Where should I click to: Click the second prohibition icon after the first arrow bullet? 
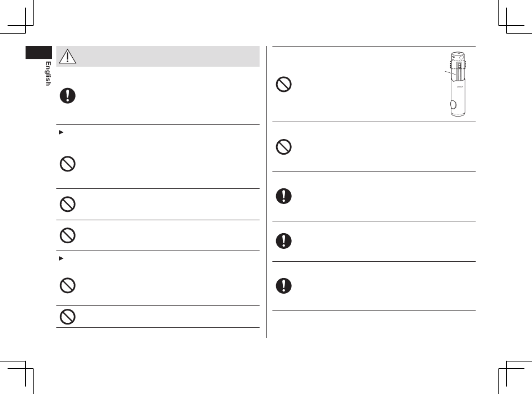[68, 204]
